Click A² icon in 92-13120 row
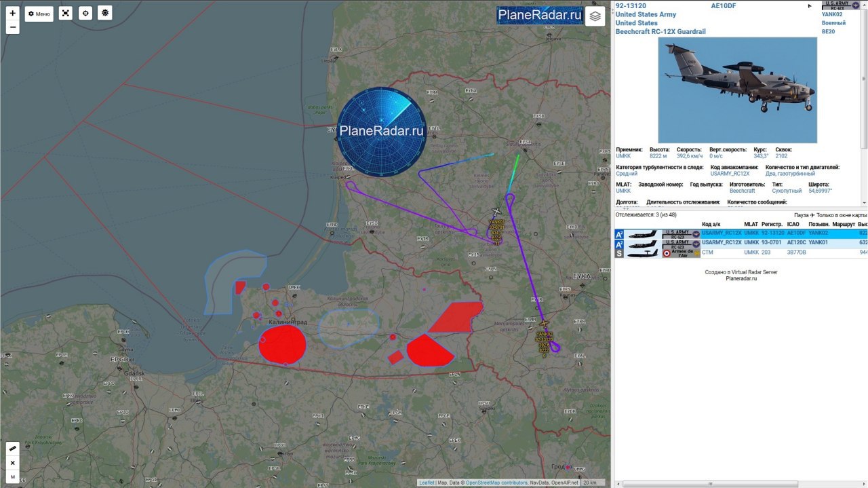The image size is (868, 488). coord(619,233)
